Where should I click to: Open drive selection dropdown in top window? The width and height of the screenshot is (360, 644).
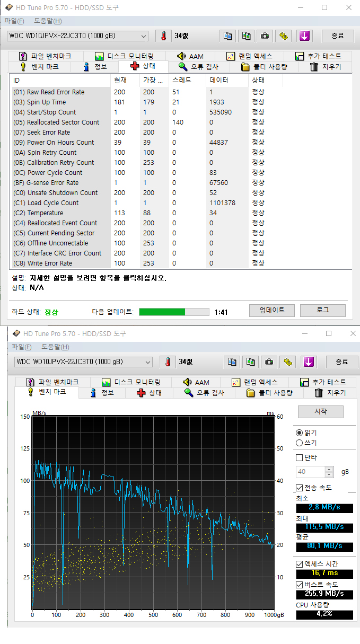tap(77, 36)
